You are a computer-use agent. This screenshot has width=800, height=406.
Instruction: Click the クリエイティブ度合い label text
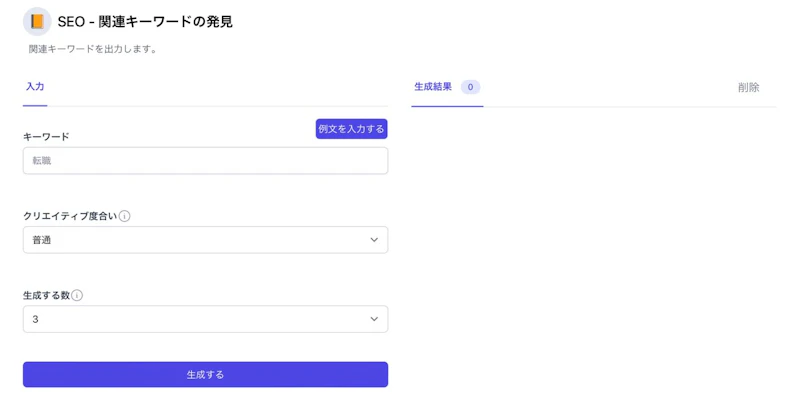[x=70, y=216]
